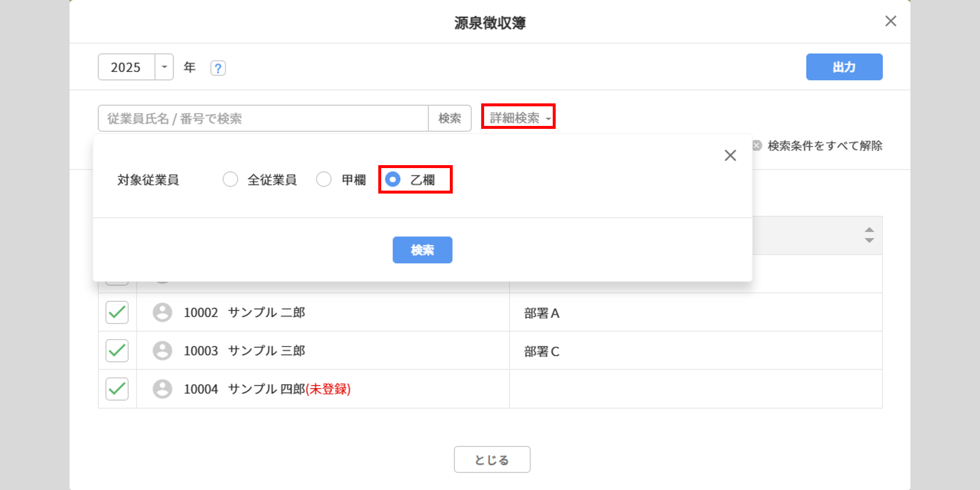Select the 甲欄 radio button
The image size is (980, 490).
[x=324, y=179]
